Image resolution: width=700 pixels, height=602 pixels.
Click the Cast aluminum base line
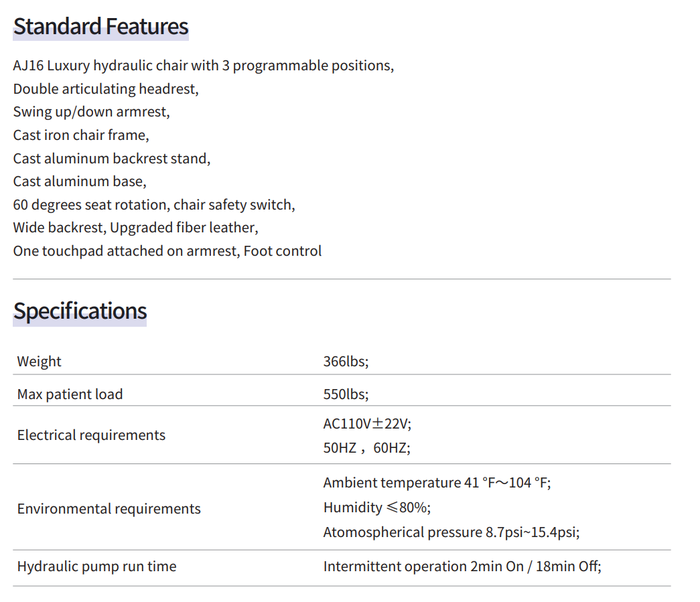[x=79, y=181]
